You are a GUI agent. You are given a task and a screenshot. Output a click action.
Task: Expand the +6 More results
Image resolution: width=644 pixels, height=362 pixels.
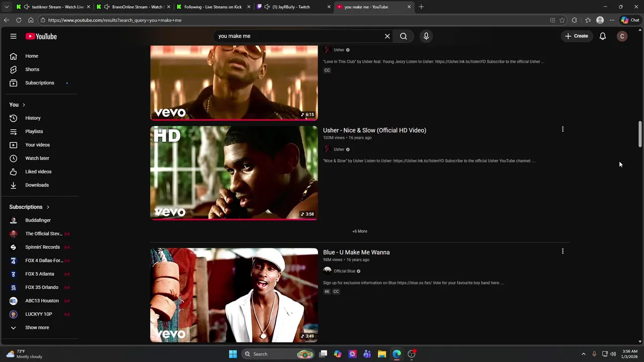coord(360,231)
